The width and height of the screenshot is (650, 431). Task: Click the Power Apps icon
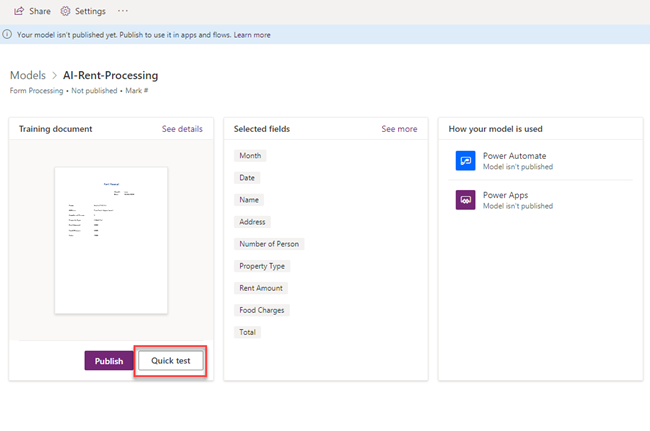click(464, 200)
